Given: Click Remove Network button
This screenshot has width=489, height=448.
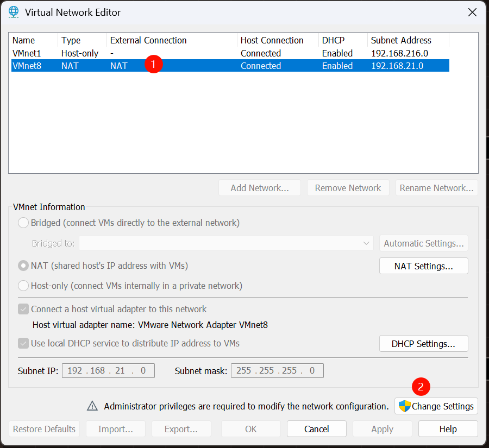Looking at the screenshot, I should tap(348, 188).
